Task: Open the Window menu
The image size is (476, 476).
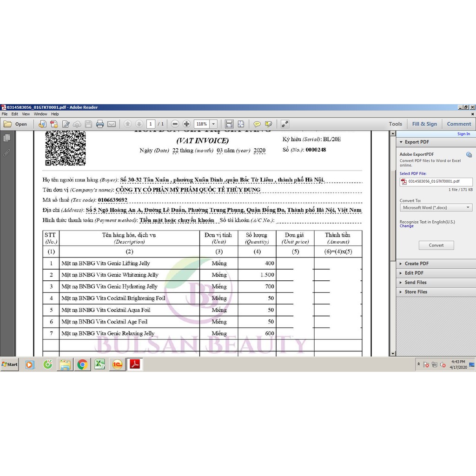Action: pyautogui.click(x=40, y=114)
